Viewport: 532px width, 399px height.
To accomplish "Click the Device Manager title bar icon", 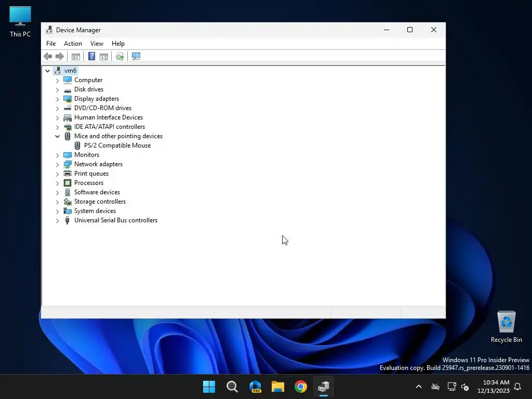I will [x=49, y=30].
